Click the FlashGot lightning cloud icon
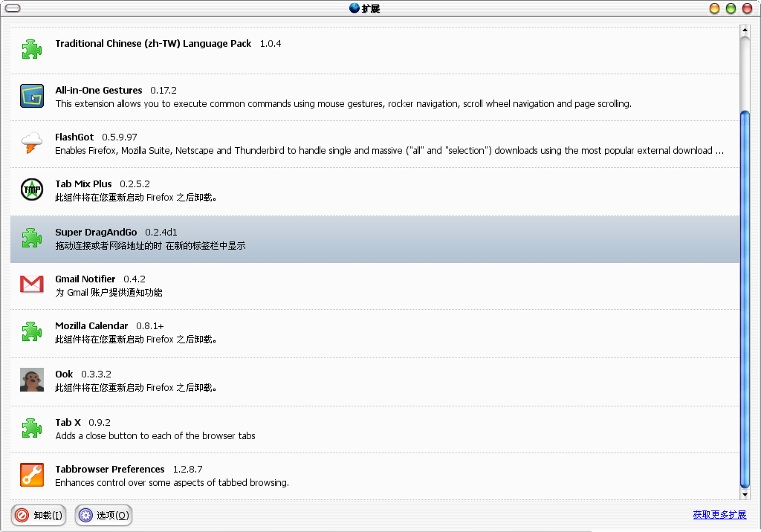Image resolution: width=761 pixels, height=532 pixels. [x=31, y=143]
